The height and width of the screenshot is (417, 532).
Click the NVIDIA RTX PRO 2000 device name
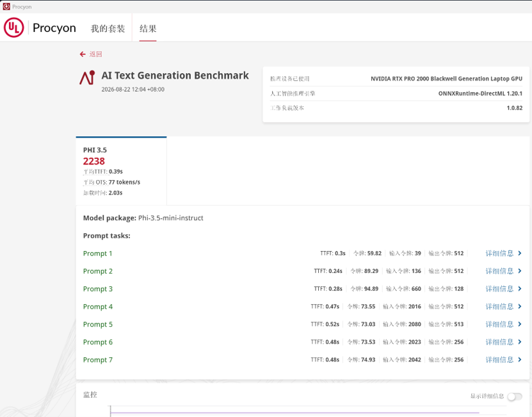pyautogui.click(x=446, y=79)
